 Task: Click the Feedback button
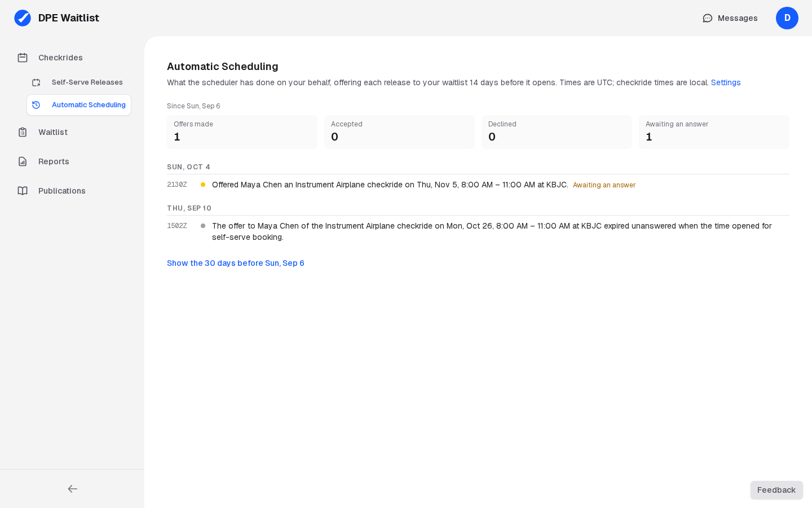tap(776, 490)
